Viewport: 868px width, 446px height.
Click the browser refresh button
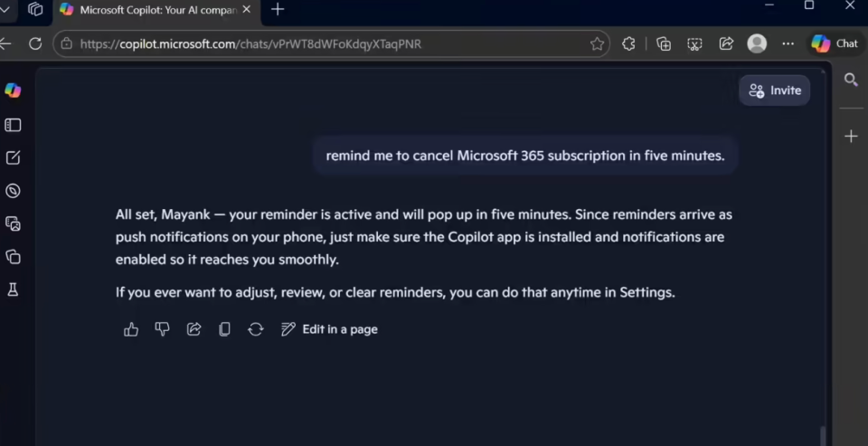pos(35,43)
